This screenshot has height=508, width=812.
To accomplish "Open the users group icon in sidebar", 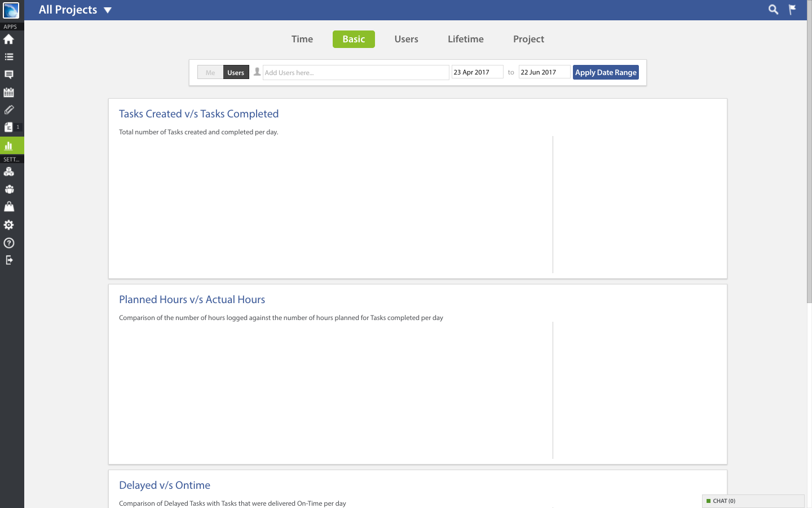I will click(x=8, y=190).
